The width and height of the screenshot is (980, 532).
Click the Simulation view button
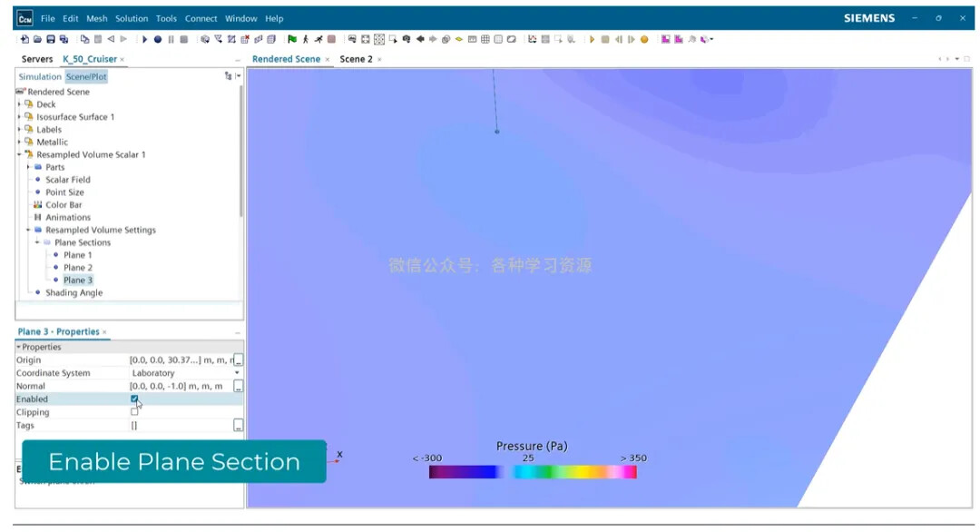tap(40, 77)
